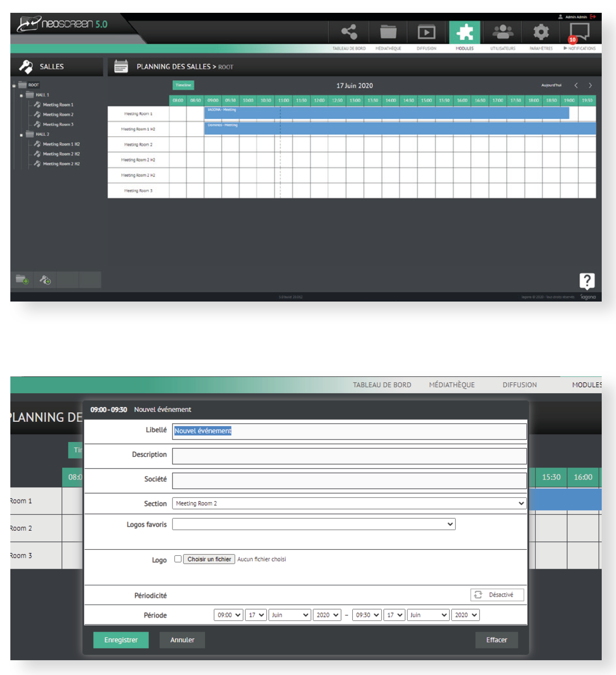
Task: Click the Annuler button
Action: pos(182,640)
